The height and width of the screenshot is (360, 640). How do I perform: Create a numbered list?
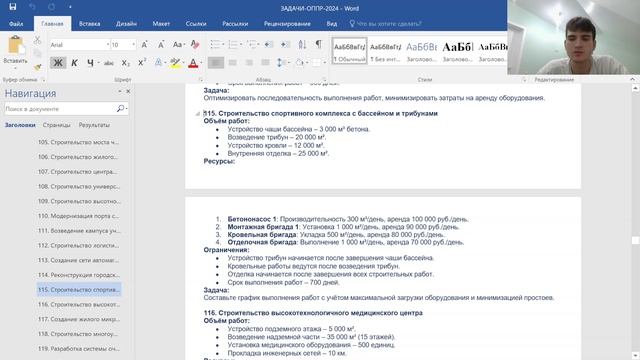click(x=233, y=44)
